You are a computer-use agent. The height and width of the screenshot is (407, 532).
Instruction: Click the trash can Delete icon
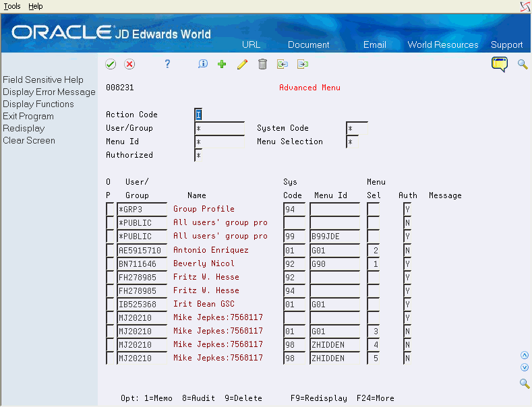click(262, 64)
